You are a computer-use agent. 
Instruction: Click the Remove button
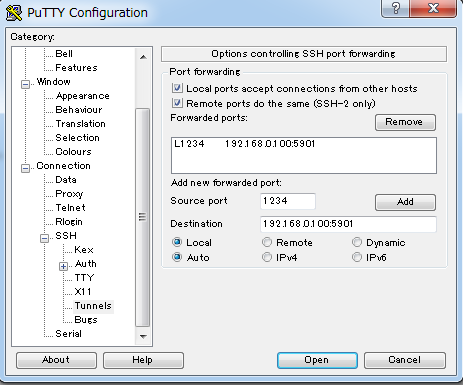tap(405, 122)
